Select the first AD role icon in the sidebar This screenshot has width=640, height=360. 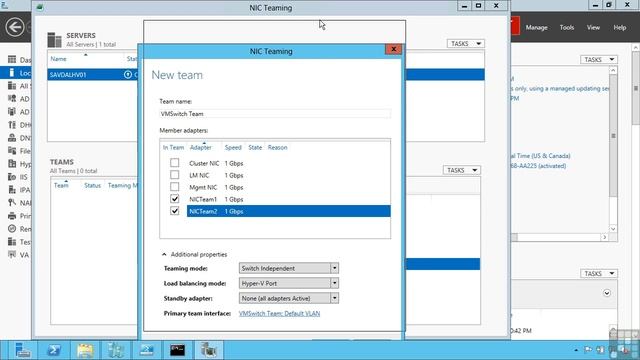coord(12,99)
